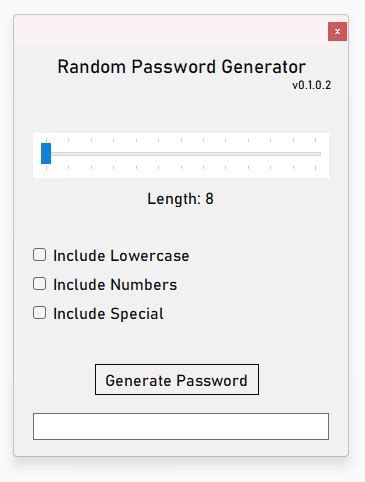Click the Generate Password button
Screen dimensions: 365x482
(x=177, y=380)
